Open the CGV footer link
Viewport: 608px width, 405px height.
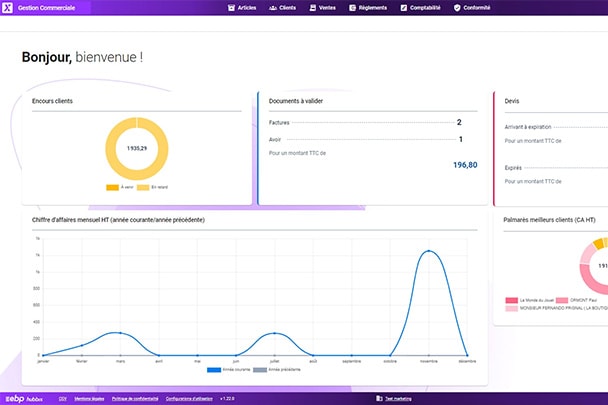63,399
